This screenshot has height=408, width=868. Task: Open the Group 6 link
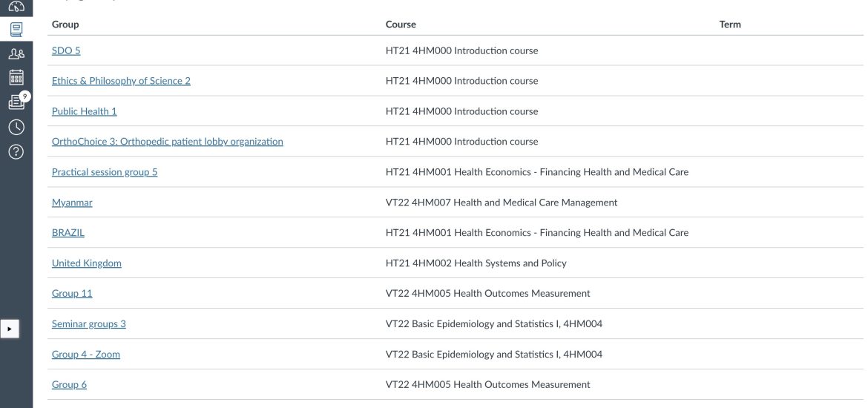tap(69, 384)
